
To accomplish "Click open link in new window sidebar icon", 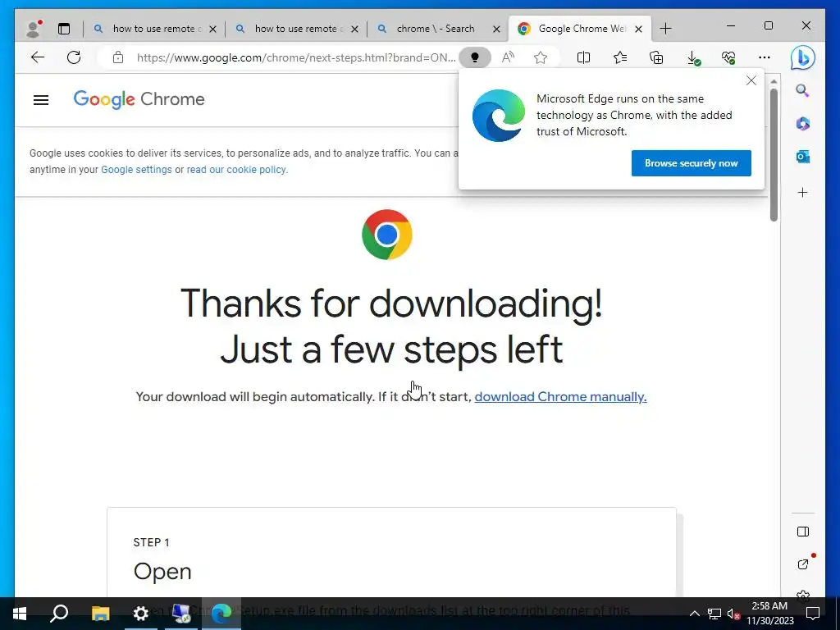I will (x=802, y=564).
